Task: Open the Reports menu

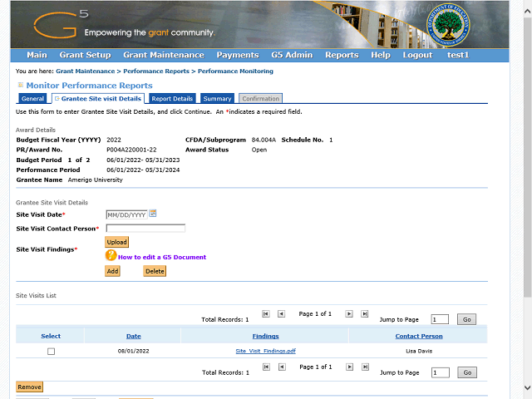Action: click(341, 55)
